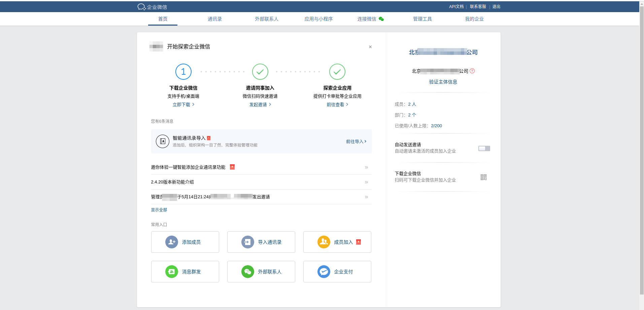Screen dimensions: 644x310
Task: Click the 2/200 usage limit value
Action: point(436,126)
